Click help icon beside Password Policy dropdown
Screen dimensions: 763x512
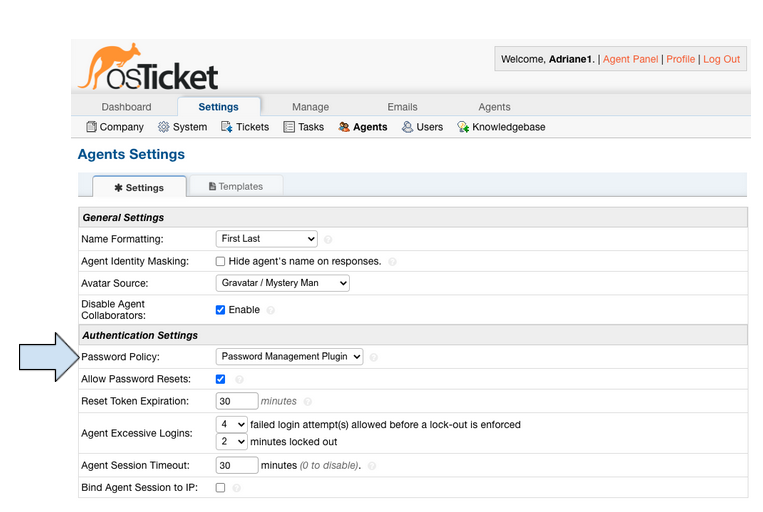pyautogui.click(x=373, y=357)
